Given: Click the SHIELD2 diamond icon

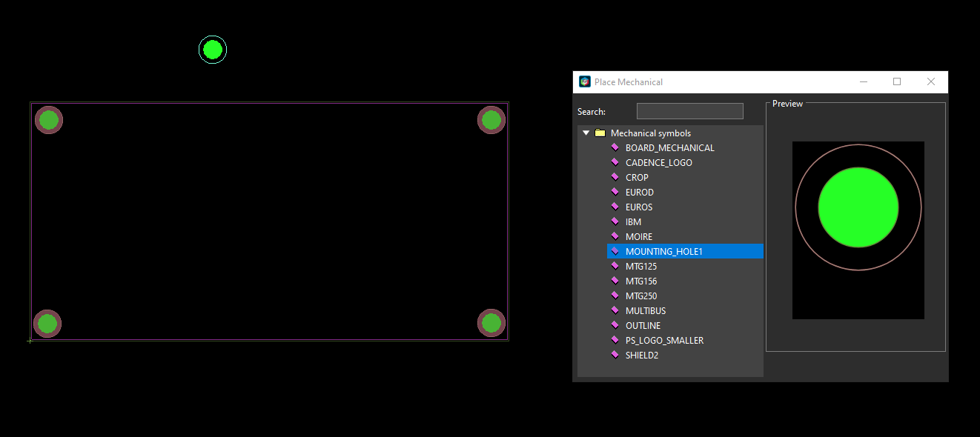Looking at the screenshot, I should pyautogui.click(x=615, y=355).
